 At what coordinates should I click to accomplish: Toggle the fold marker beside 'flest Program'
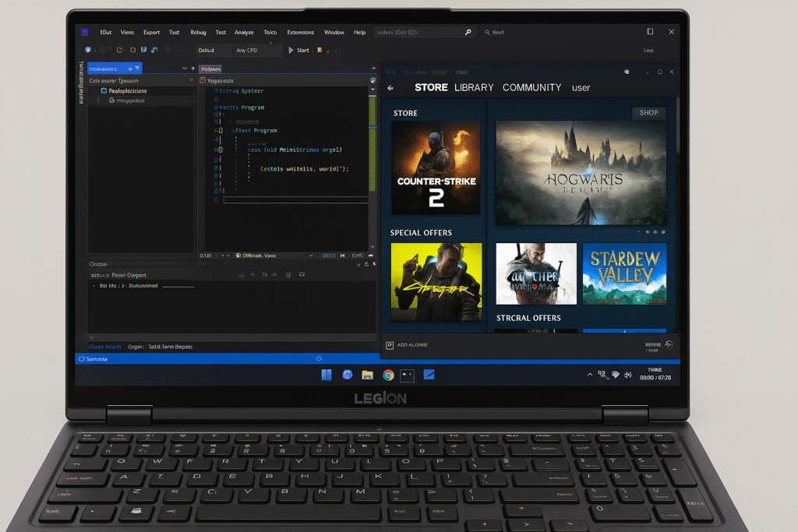click(x=221, y=131)
